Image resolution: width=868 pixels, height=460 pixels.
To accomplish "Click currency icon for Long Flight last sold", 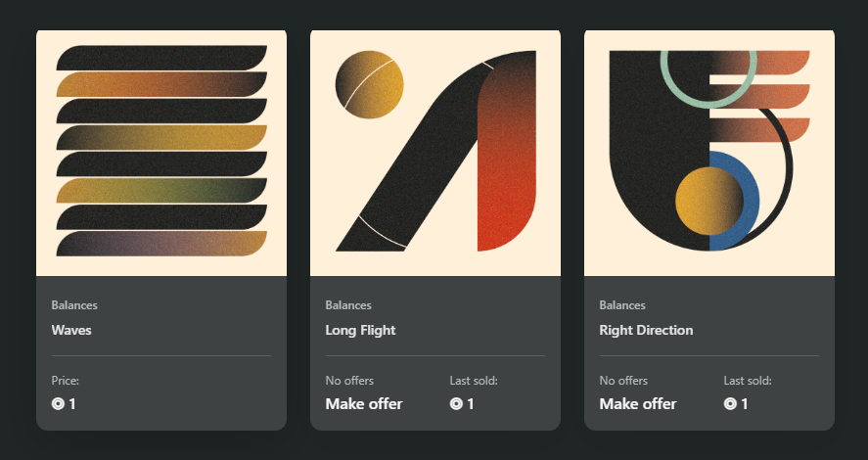I will click(x=456, y=404).
